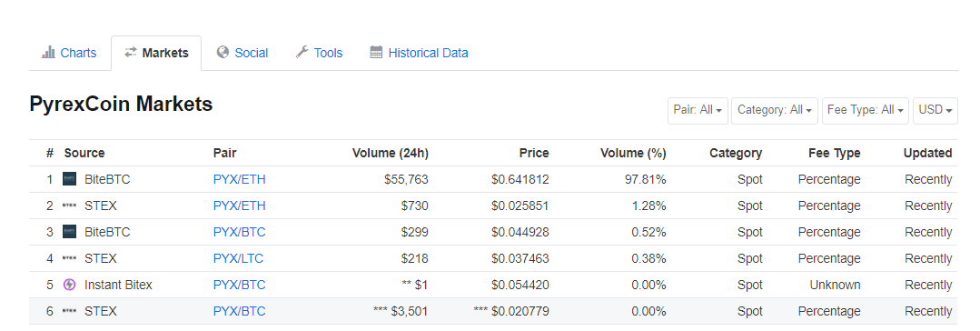Click the Instant Bitex PYX/BTC pair link
Screen dimensions: 980x331
[240, 285]
